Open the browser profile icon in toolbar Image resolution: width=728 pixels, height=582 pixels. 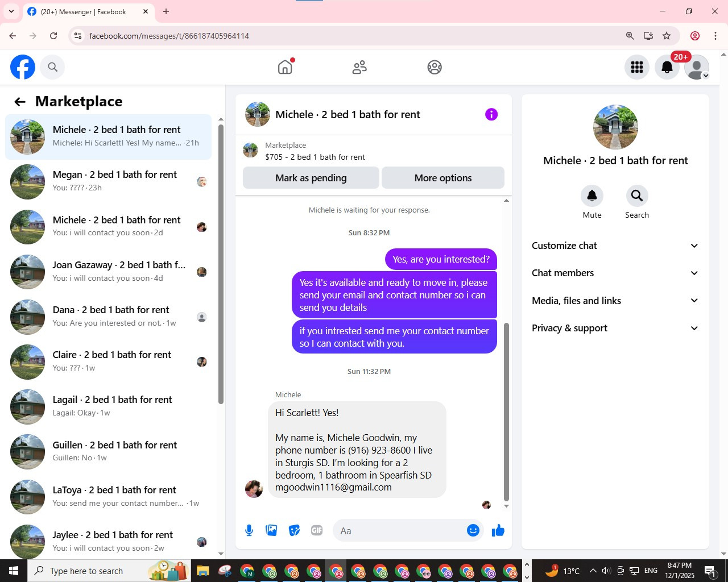[695, 36]
